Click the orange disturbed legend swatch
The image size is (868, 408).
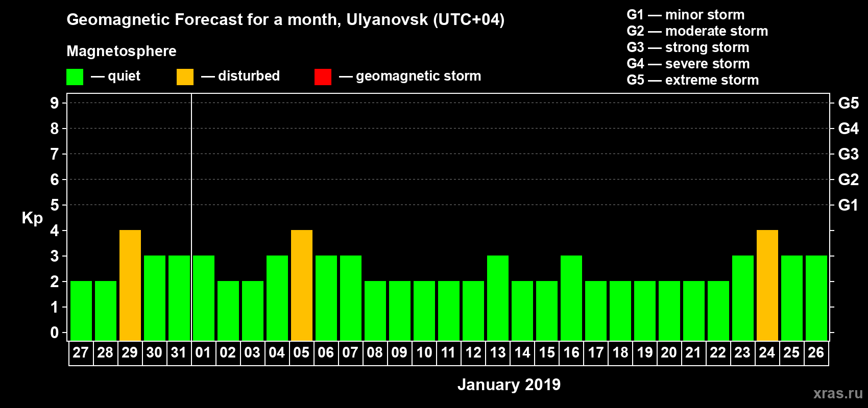pyautogui.click(x=185, y=77)
